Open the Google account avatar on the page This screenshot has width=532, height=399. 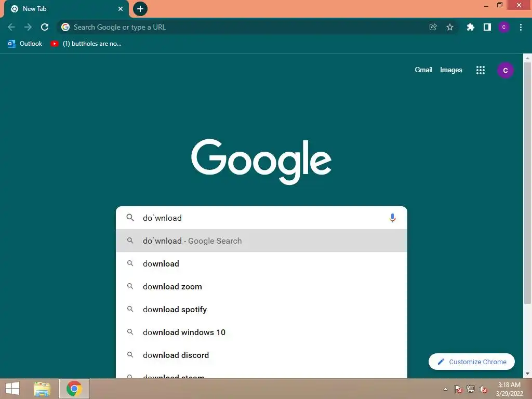point(505,70)
